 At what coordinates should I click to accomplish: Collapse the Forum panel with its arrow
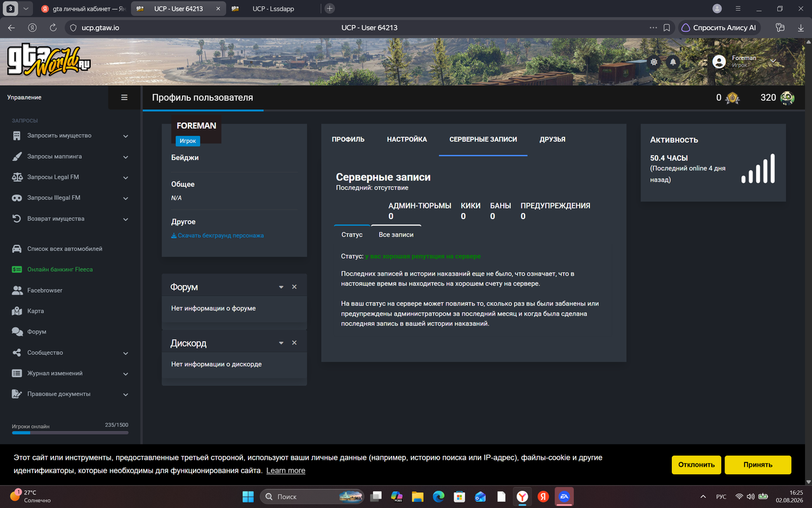pyautogui.click(x=281, y=287)
